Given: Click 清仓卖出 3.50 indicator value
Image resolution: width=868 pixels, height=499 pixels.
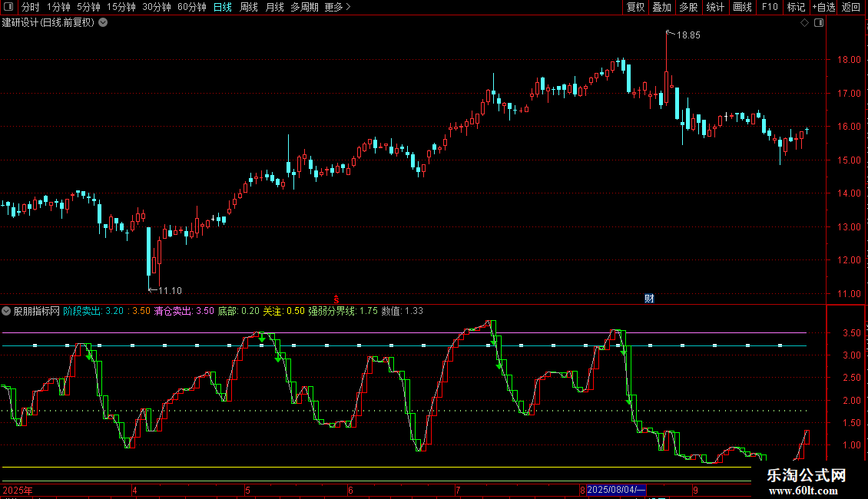Looking at the screenshot, I should (184, 311).
